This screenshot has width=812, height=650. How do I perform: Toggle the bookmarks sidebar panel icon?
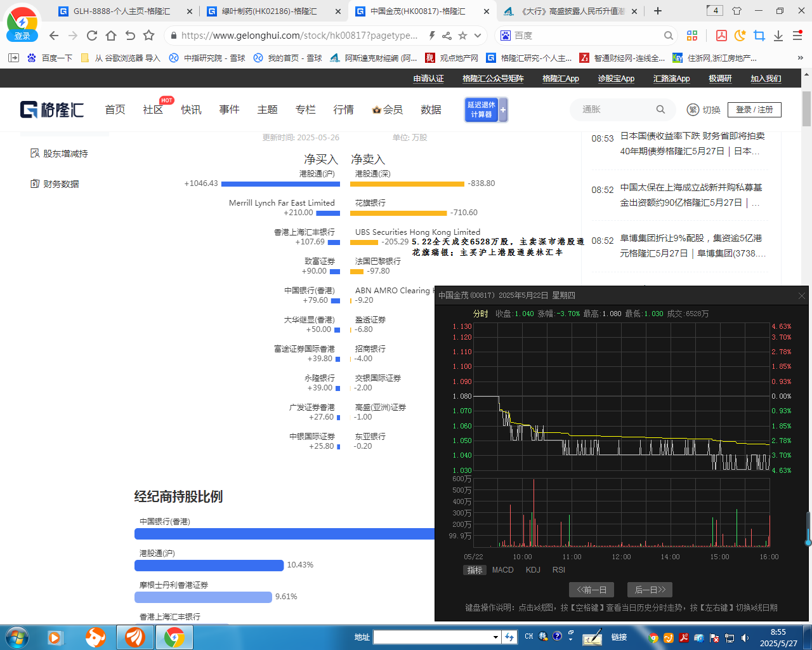click(x=13, y=58)
